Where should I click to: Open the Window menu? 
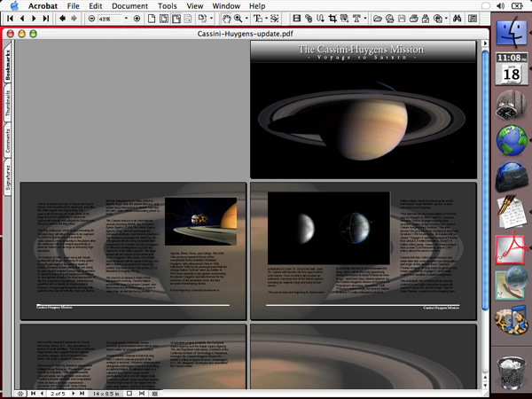(226, 6)
